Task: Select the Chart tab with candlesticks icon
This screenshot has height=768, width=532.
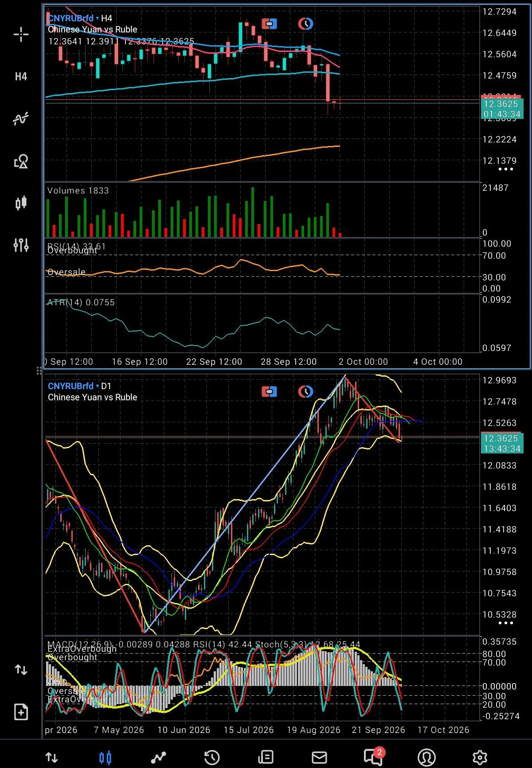Action: 106,757
